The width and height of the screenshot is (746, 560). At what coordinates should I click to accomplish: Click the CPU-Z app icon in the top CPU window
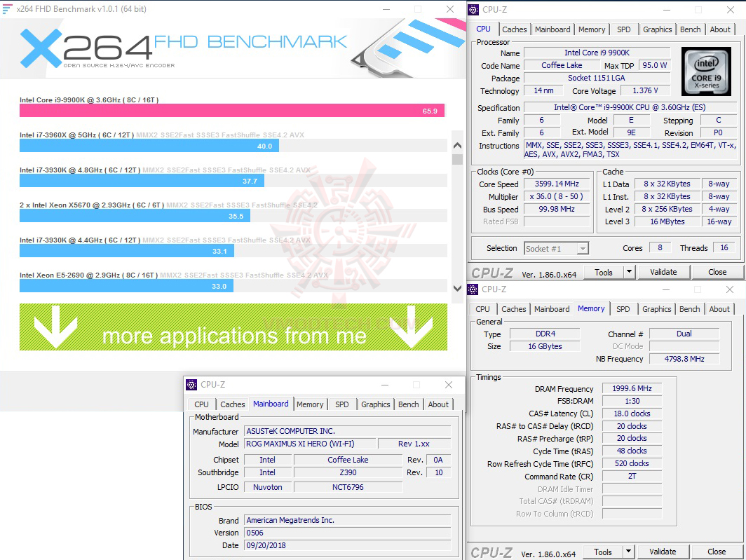coord(473,10)
